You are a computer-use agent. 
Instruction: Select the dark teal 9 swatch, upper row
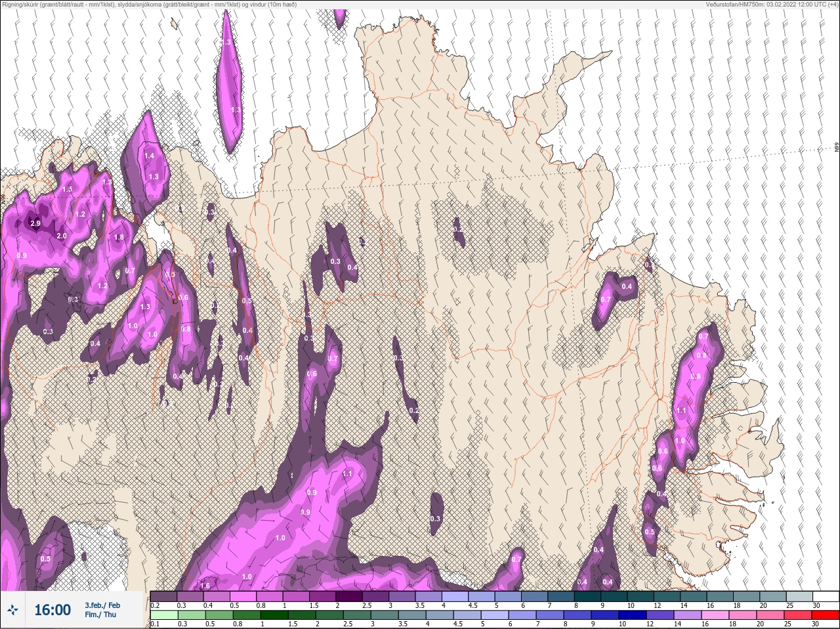click(614, 596)
